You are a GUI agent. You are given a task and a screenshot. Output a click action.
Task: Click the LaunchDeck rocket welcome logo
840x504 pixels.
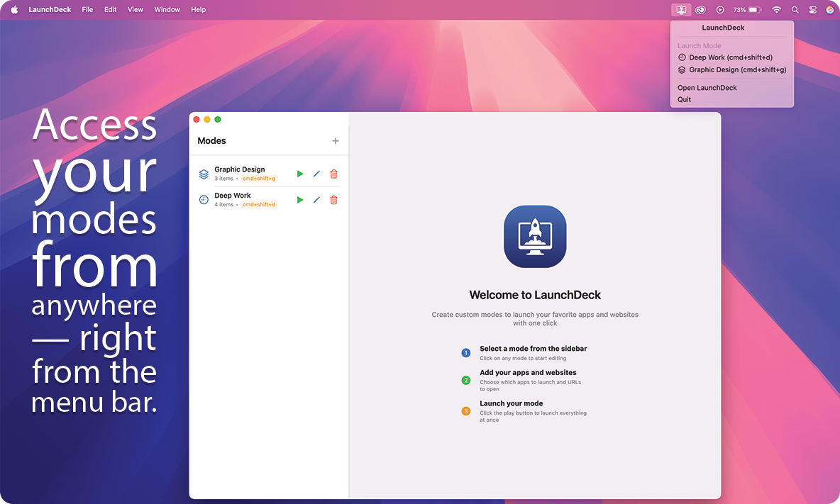click(x=534, y=236)
